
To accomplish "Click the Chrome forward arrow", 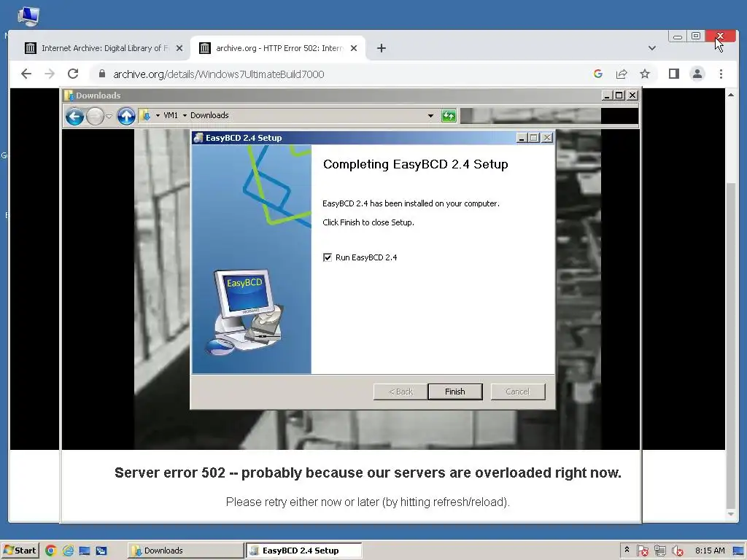I will point(50,74).
